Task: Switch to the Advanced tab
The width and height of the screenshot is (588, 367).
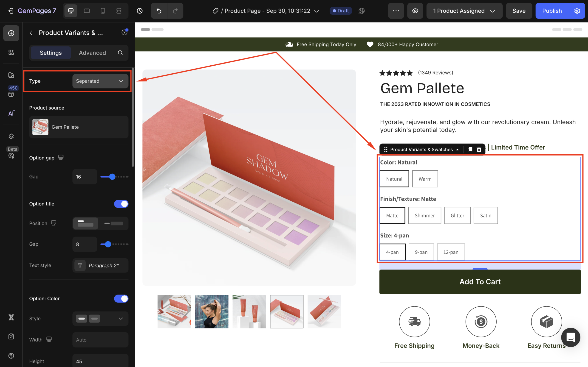Action: coord(92,53)
